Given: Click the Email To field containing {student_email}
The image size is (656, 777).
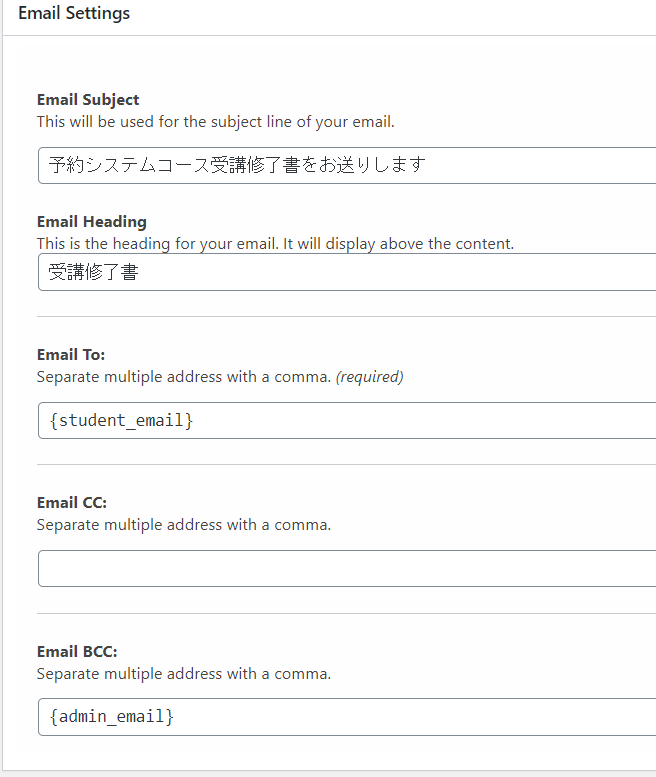Looking at the screenshot, I should pyautogui.click(x=347, y=420).
